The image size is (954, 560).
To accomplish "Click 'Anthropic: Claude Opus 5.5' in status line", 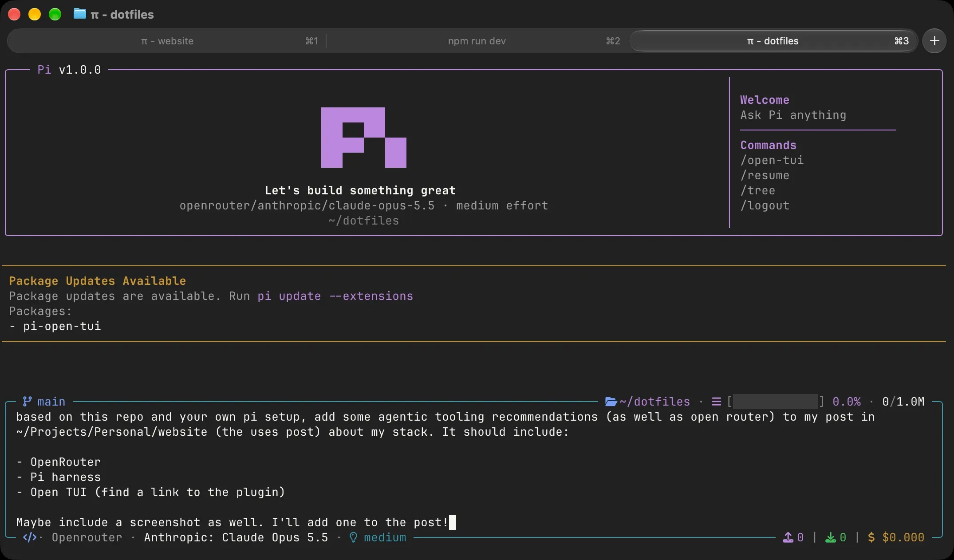I will point(236,537).
